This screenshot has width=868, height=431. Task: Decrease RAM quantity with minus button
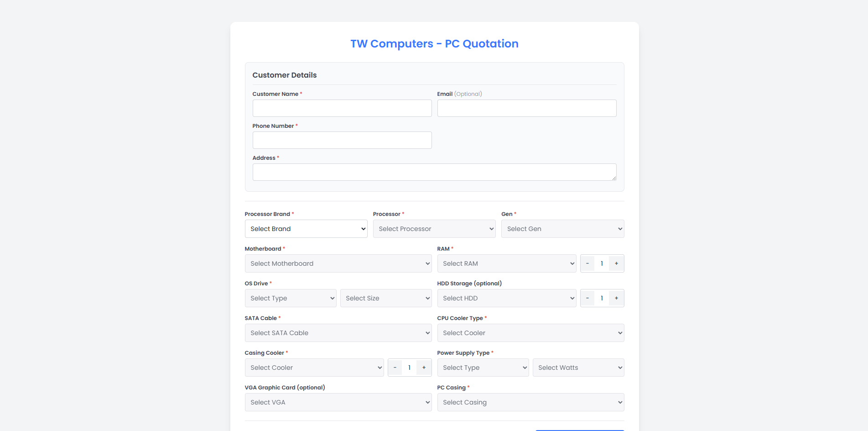[x=587, y=263]
